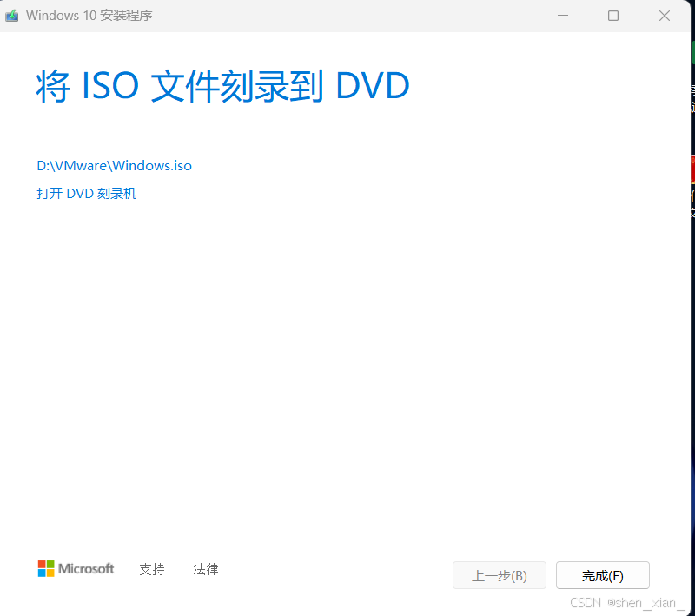Viewport: 695px width, 616px height.
Task: Click the 打开 DVD 刻录机 link
Action: pyautogui.click(x=86, y=194)
